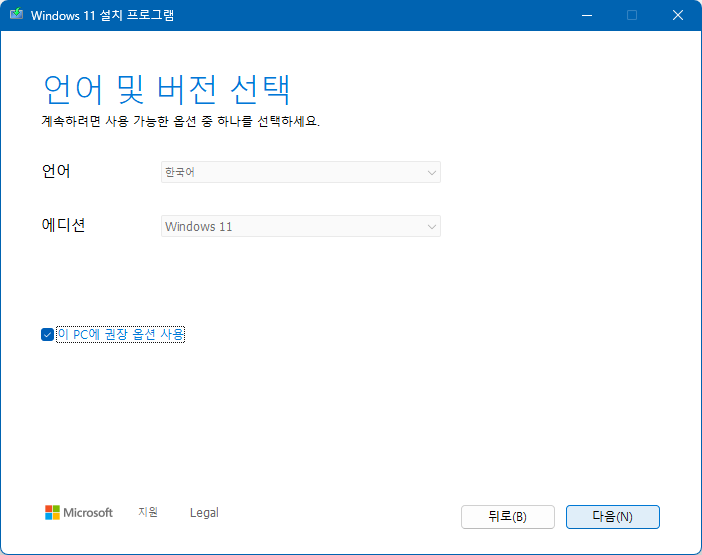Close the Windows 11 설치 프로그램 window
702x555 pixels.
point(678,15)
